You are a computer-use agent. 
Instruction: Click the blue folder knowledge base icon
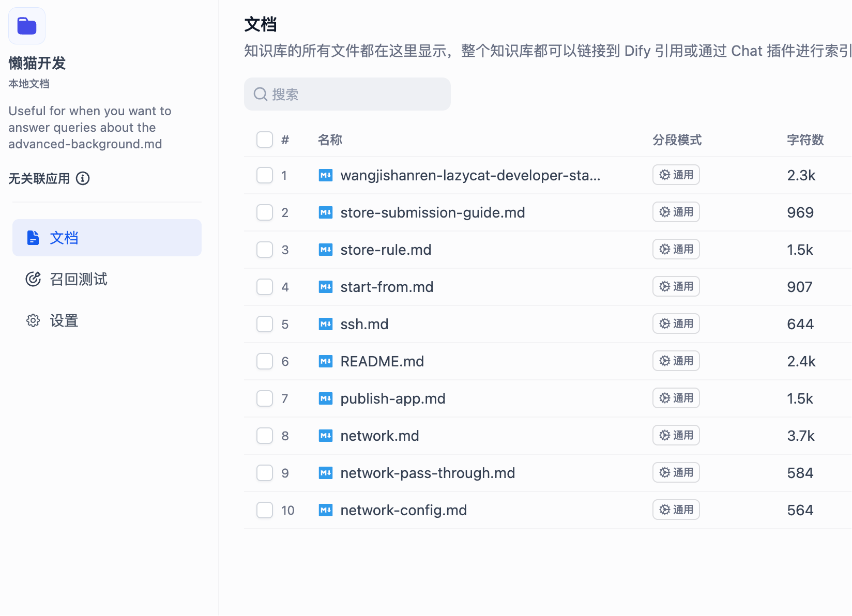tap(27, 26)
